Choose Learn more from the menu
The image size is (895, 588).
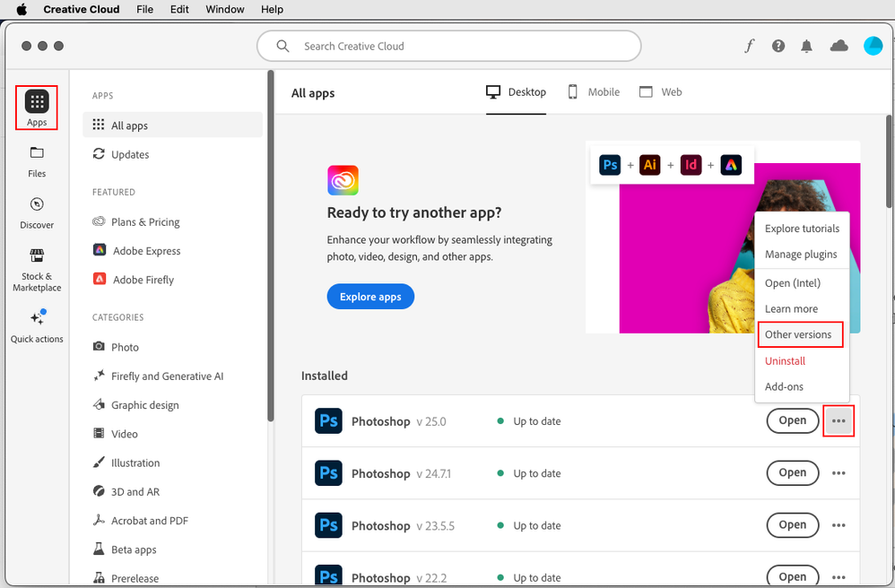802,308
